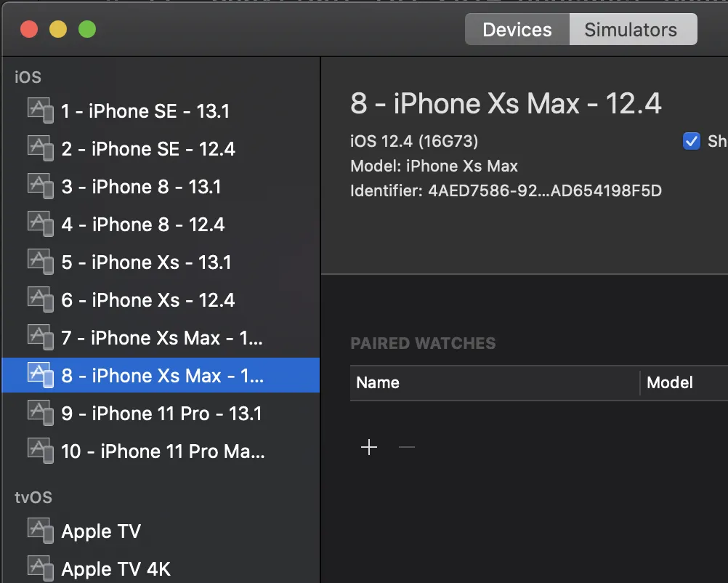Switch to the Simulators tab
Image resolution: width=728 pixels, height=583 pixels.
tap(633, 29)
